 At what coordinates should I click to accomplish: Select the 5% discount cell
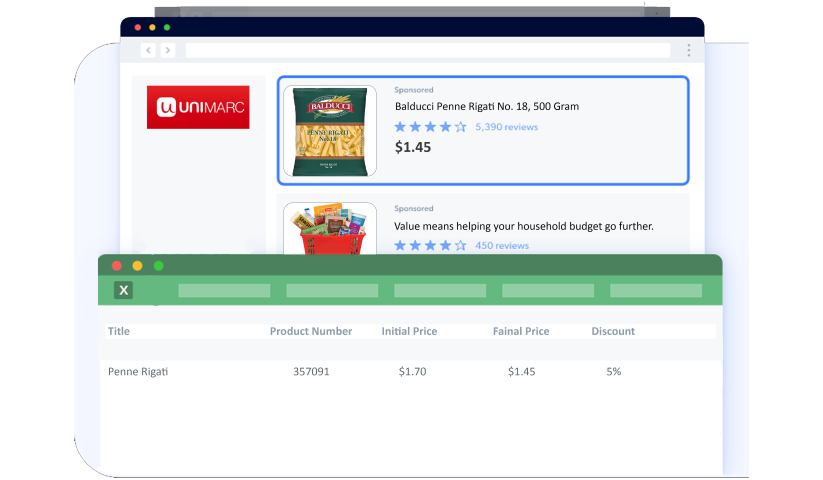click(x=614, y=371)
